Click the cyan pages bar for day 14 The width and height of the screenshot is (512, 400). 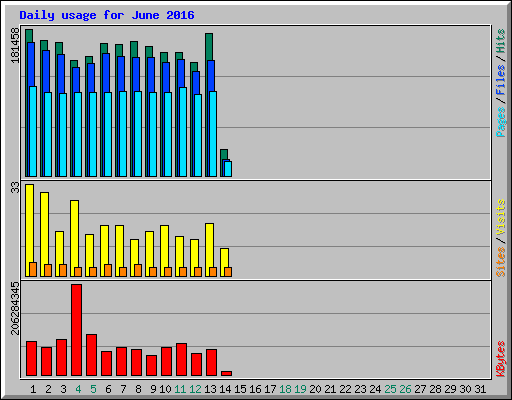[x=228, y=169]
